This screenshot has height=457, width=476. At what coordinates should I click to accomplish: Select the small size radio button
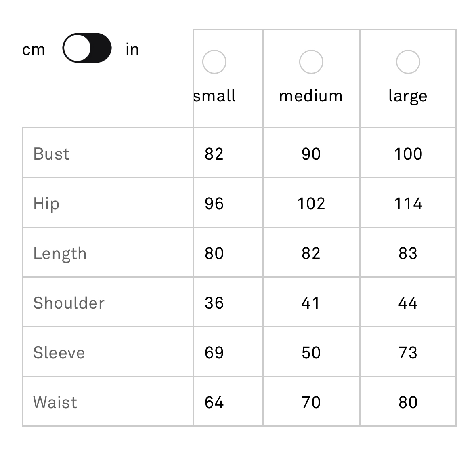pyautogui.click(x=214, y=62)
